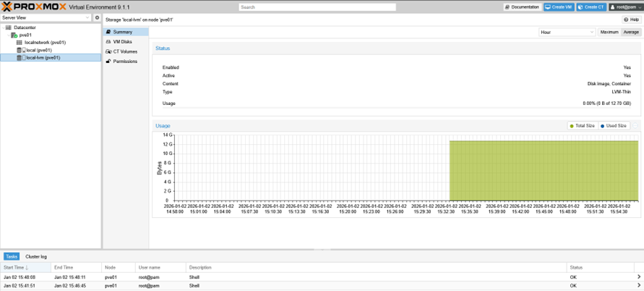644x291 pixels.
Task: Toggle Used Size legend series
Action: coord(614,125)
